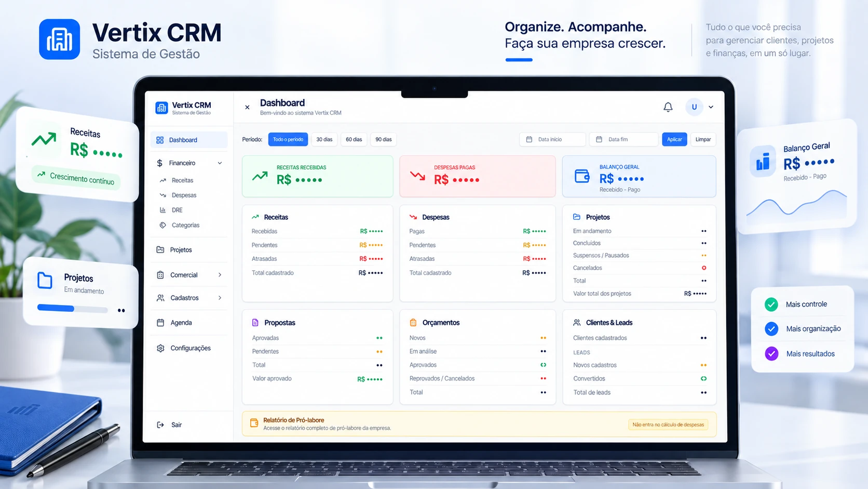
Task: Open Receitas under Financeiro
Action: [182, 180]
